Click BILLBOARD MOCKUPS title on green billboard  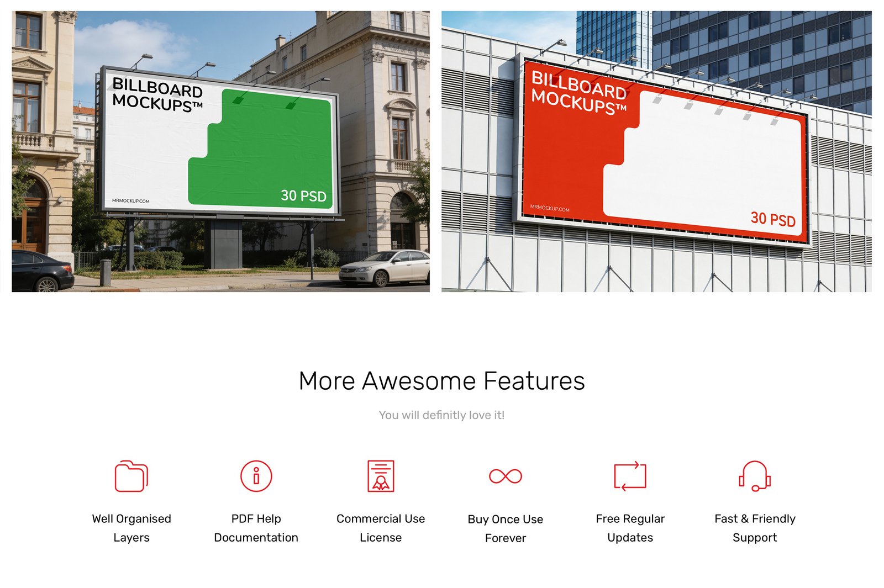(x=157, y=95)
